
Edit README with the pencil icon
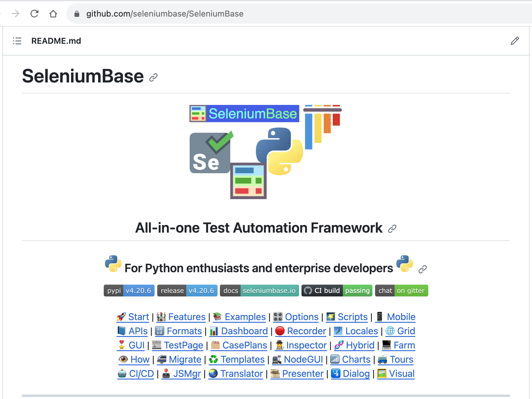coord(515,41)
